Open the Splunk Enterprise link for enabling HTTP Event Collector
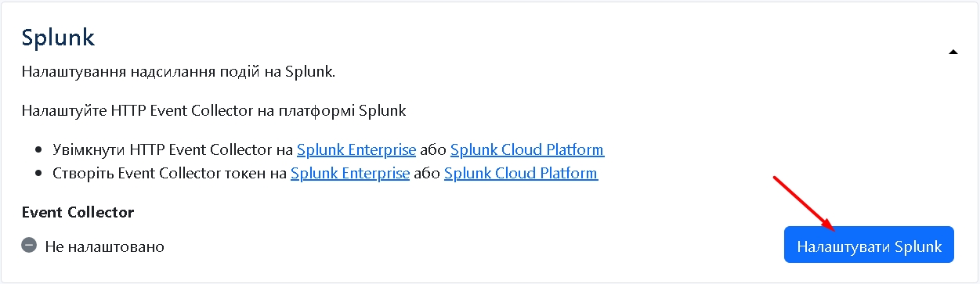 coord(356,149)
